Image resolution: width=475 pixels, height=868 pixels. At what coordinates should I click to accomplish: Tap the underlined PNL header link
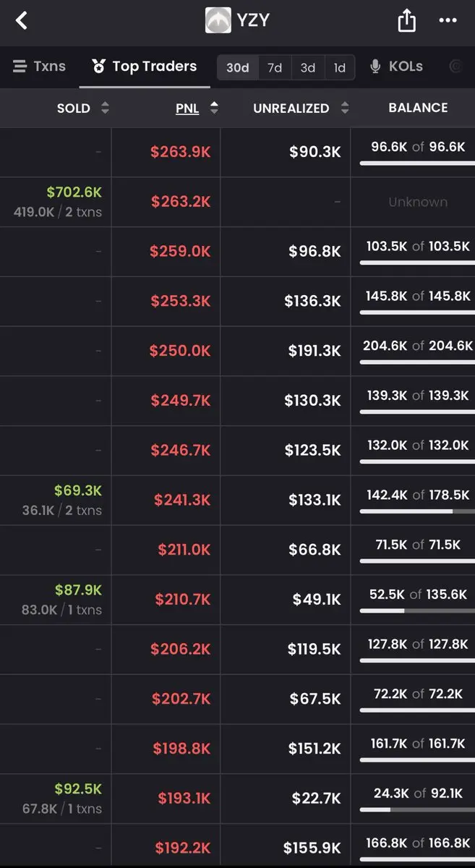pos(187,109)
